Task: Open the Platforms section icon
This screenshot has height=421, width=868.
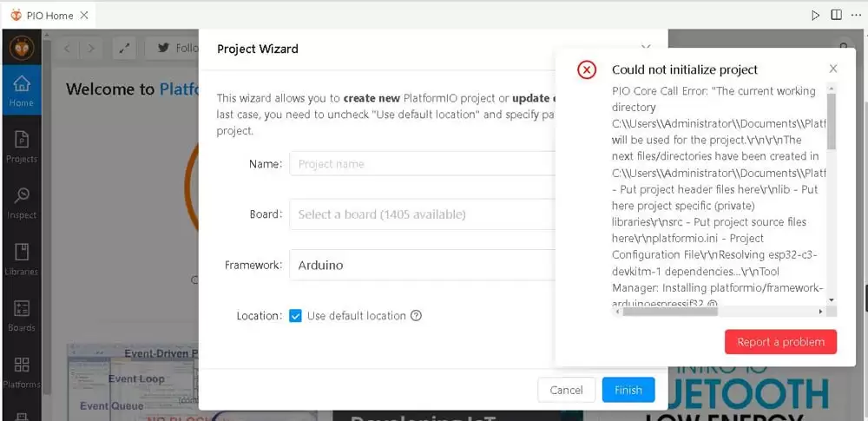Action: coord(22,372)
